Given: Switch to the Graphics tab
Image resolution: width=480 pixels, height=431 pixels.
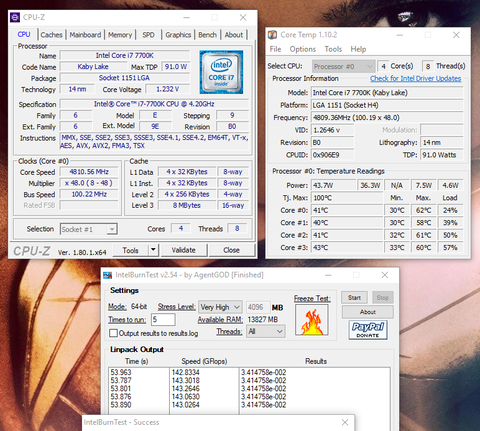Looking at the screenshot, I should click(x=178, y=35).
